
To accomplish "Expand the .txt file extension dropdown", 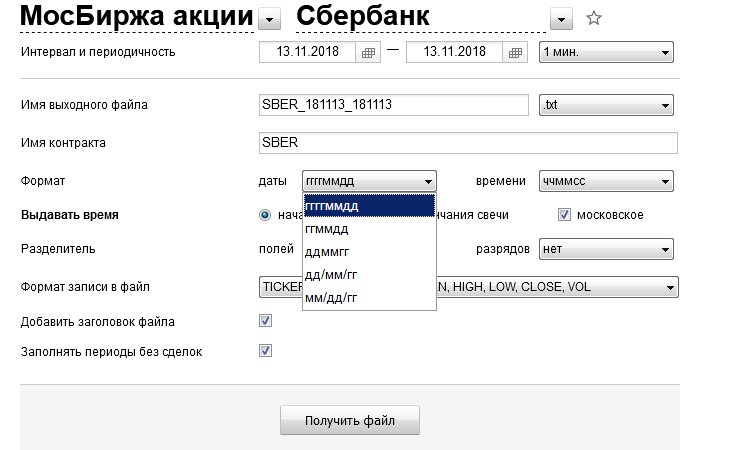I will click(606, 105).
